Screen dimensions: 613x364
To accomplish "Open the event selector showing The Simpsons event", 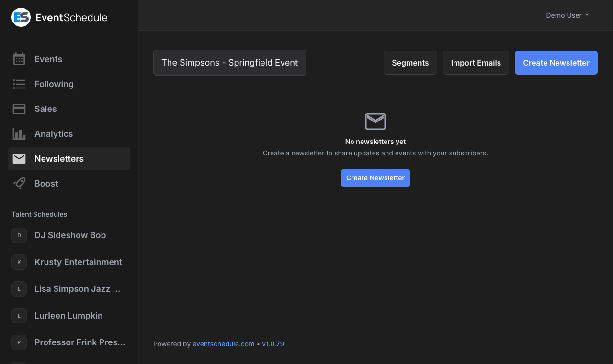I will pyautogui.click(x=229, y=63).
